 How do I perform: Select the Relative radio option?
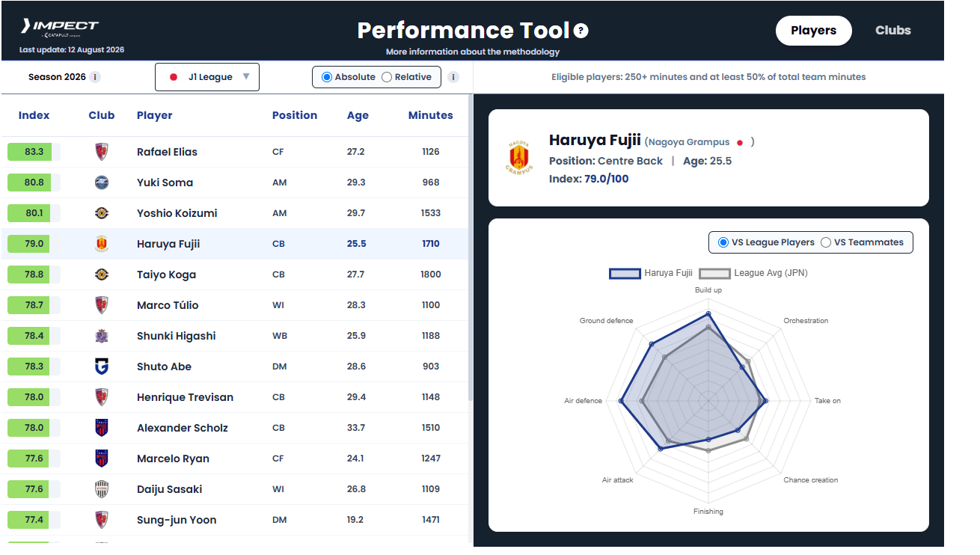387,77
